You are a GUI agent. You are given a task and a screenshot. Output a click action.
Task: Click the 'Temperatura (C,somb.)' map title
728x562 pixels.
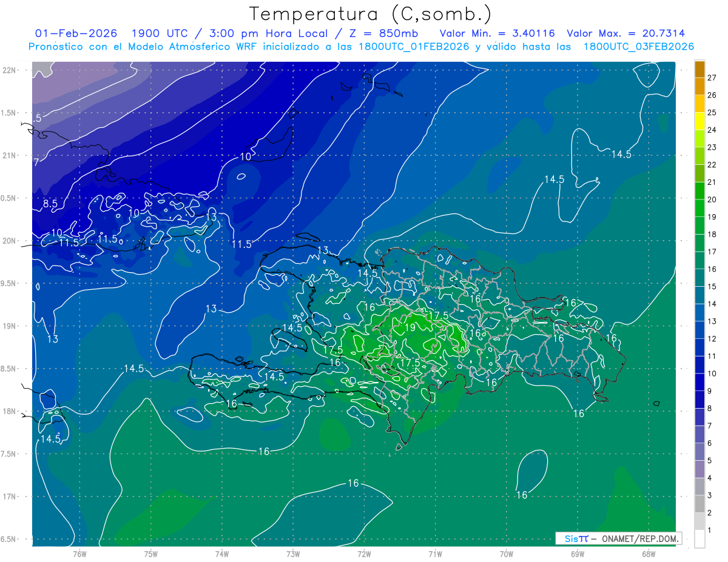click(x=371, y=14)
